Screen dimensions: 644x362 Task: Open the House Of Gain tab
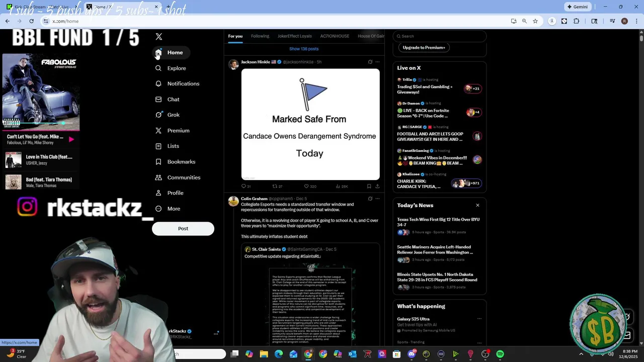click(371, 36)
